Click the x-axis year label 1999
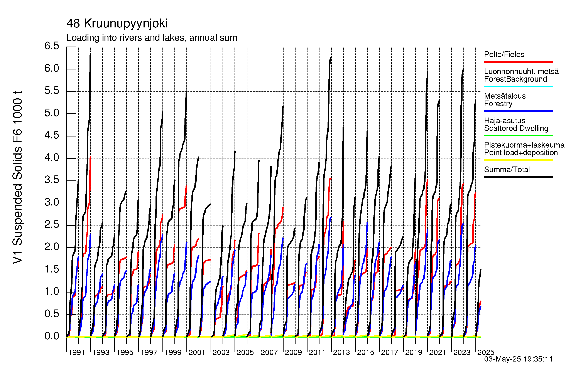Screen dimensions: 588x370 173,352
